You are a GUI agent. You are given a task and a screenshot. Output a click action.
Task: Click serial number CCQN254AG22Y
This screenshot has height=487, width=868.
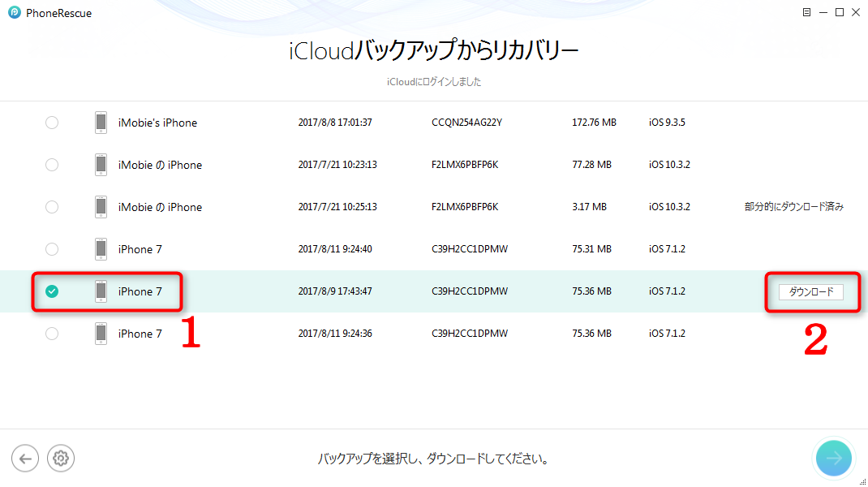(466, 123)
